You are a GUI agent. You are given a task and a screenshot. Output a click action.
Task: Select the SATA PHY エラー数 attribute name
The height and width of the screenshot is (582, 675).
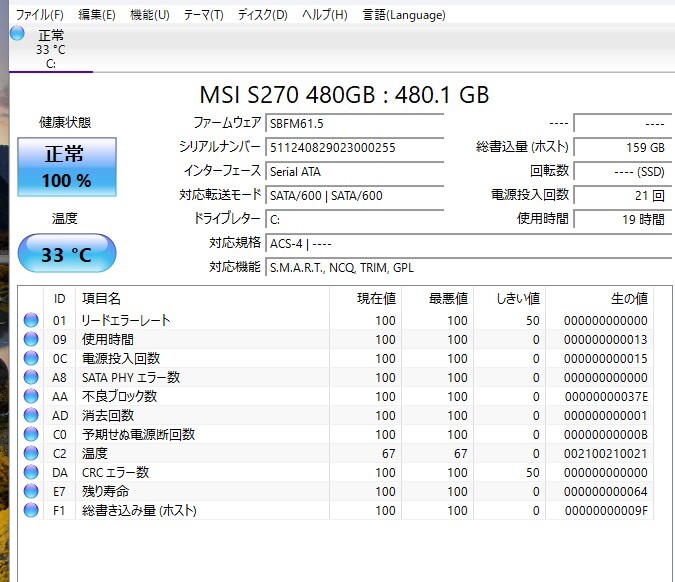pyautogui.click(x=131, y=378)
